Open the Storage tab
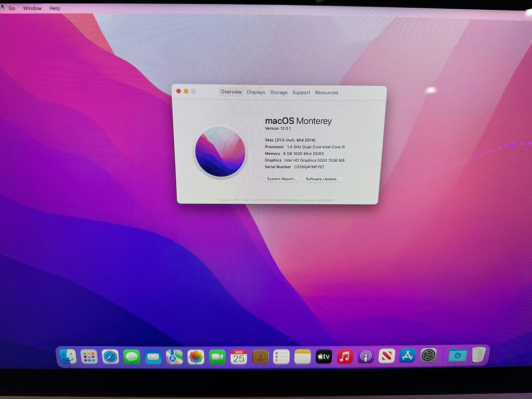The height and width of the screenshot is (399, 532). [278, 92]
